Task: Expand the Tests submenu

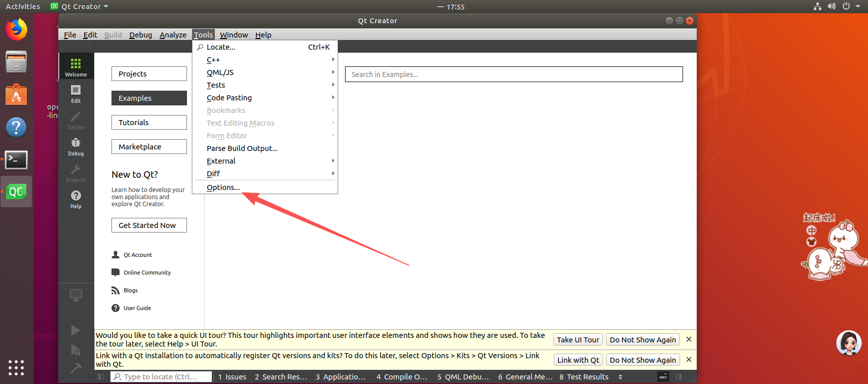Action: (x=265, y=85)
